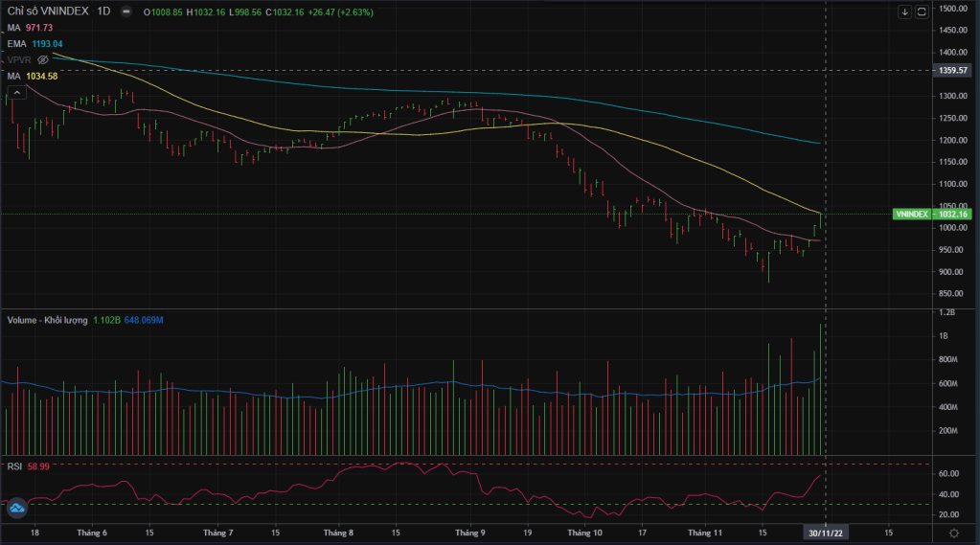Click the down arrow button at top right
The image size is (980, 545).
904,12
